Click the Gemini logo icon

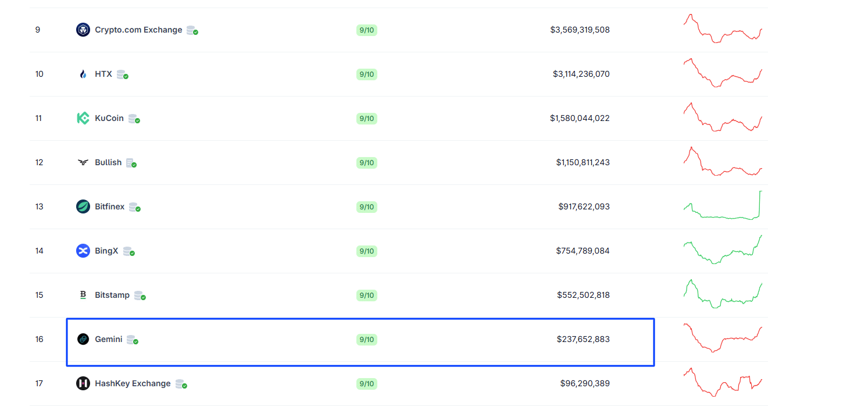pos(83,339)
